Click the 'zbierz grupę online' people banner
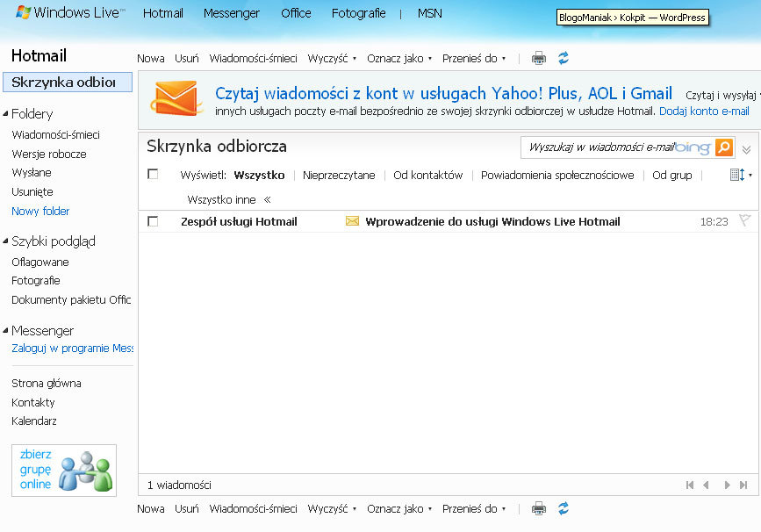Screen dimensions: 761x532 tap(64, 471)
